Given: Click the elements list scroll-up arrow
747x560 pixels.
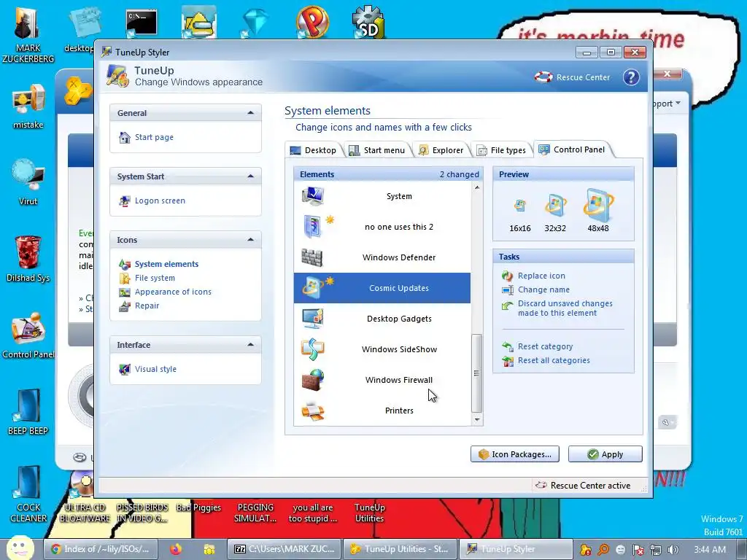Looking at the screenshot, I should pos(477,187).
